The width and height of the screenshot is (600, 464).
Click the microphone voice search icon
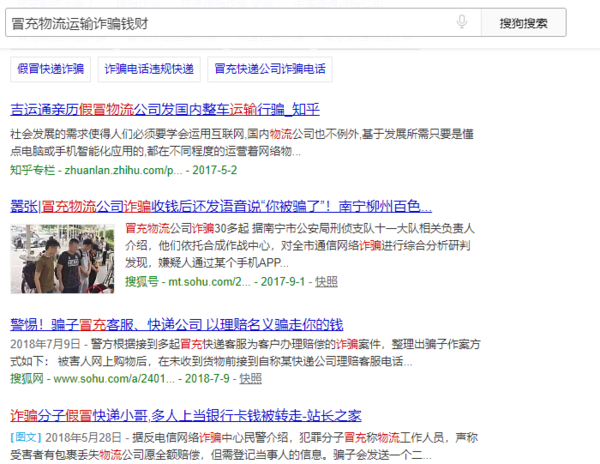click(x=462, y=22)
